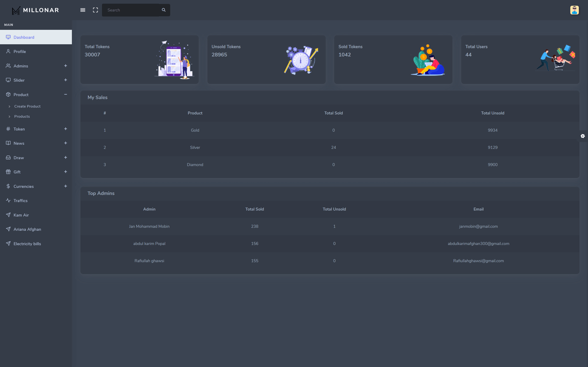Click the janmobin@gmail.com email

tap(478, 226)
